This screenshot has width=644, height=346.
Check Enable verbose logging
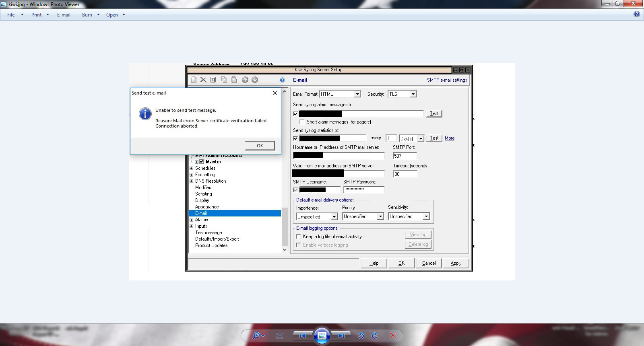click(298, 245)
